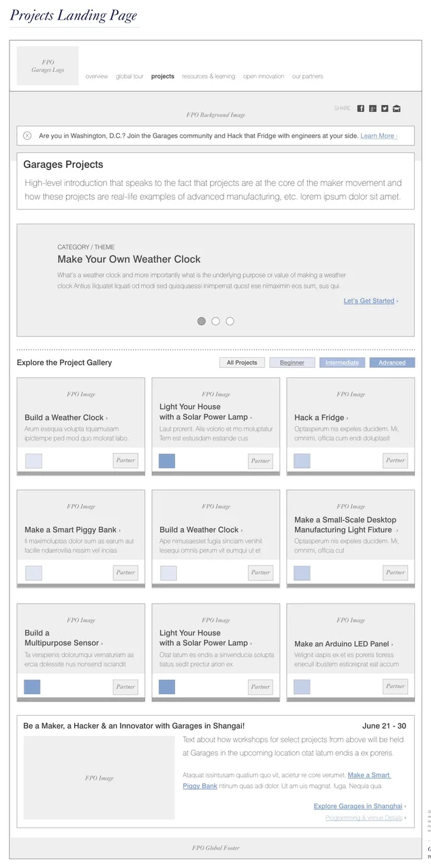Select the third carousel dot
The height and width of the screenshot is (868, 431).
click(230, 321)
